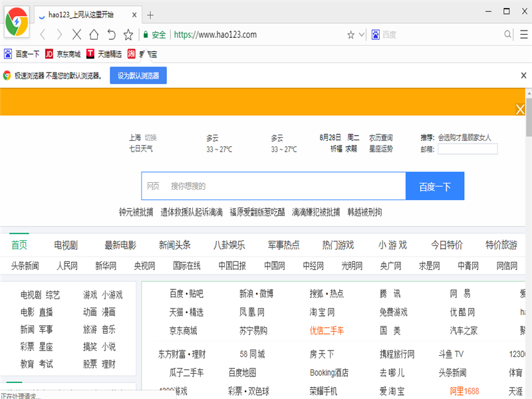
Task: Click the 邮箱 input field
Action: [x=467, y=149]
